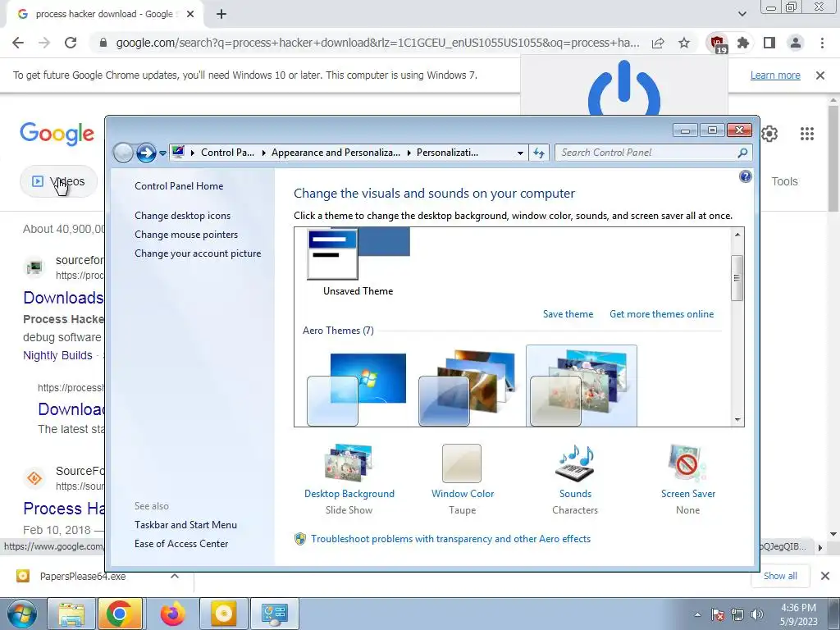840x630 pixels.
Task: Open the Personalization help question mark
Action: click(745, 176)
